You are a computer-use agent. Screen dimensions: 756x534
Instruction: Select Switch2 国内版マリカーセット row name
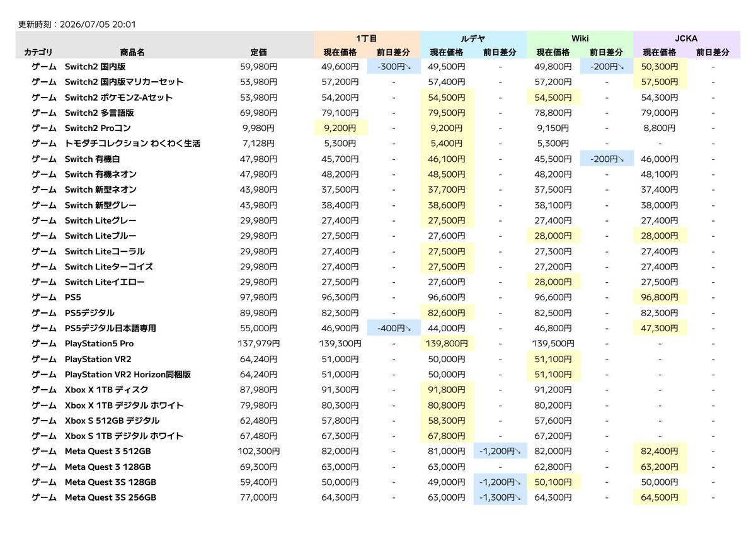[x=124, y=82]
